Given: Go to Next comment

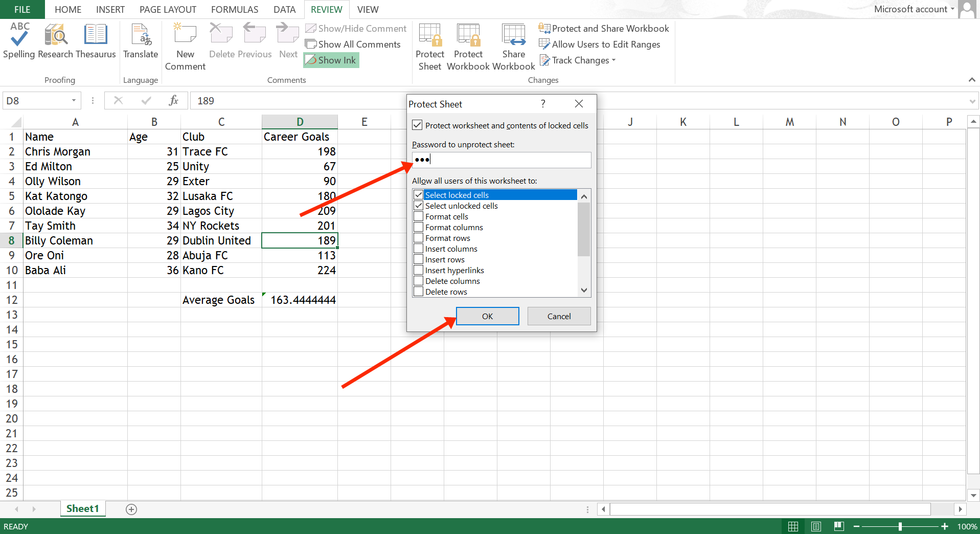Looking at the screenshot, I should pos(288,41).
